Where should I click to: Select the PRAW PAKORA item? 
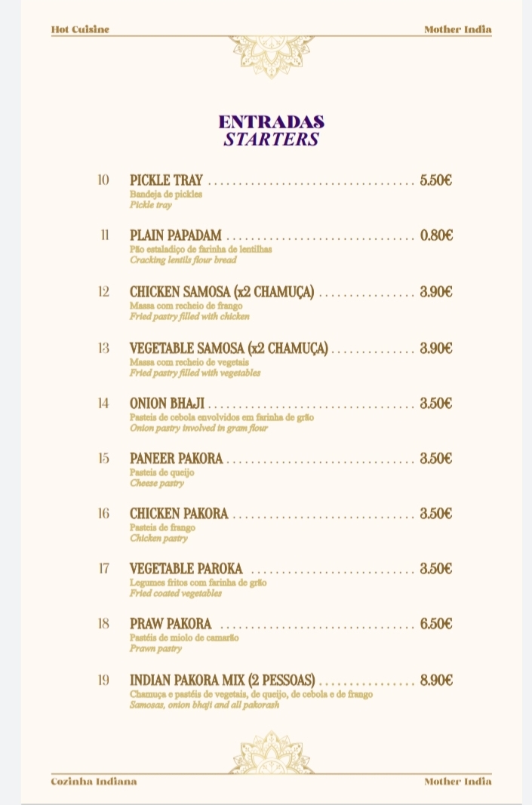171,624
